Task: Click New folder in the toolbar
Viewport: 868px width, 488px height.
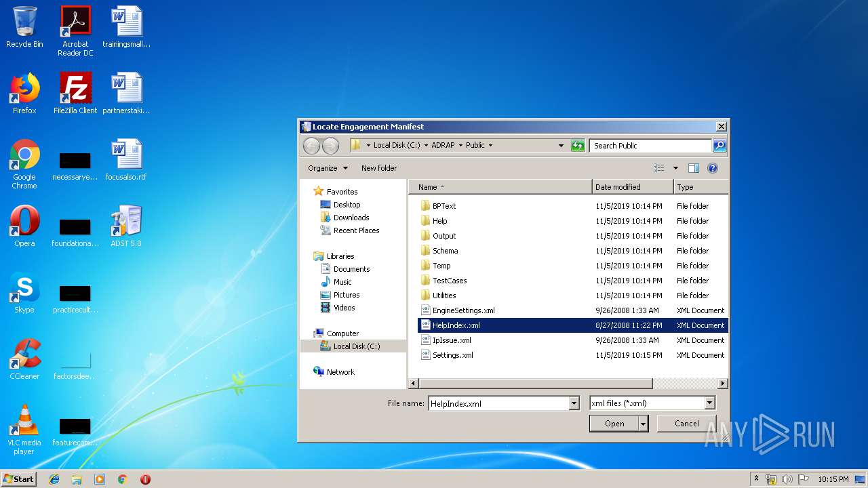Action: click(379, 168)
